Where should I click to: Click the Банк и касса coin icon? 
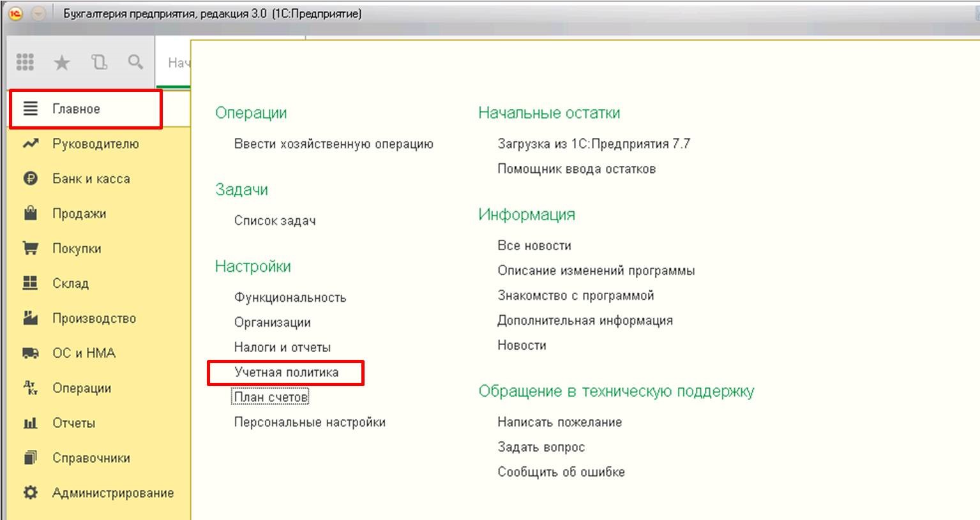pos(30,179)
